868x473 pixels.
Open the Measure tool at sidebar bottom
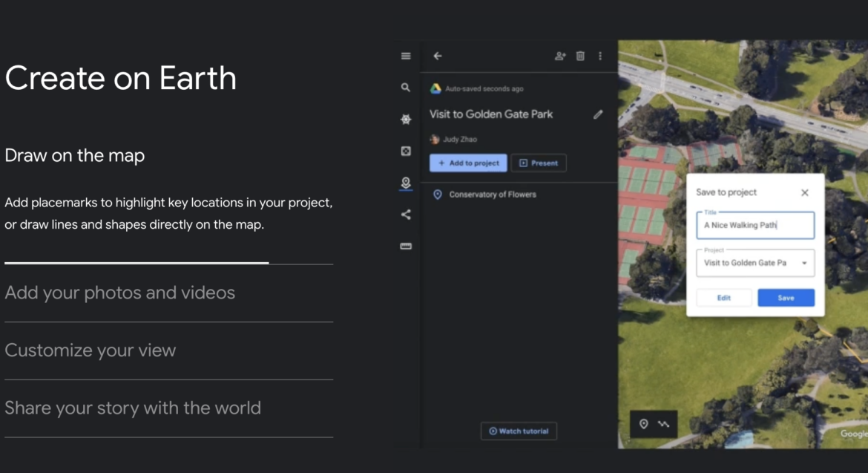pyautogui.click(x=406, y=246)
